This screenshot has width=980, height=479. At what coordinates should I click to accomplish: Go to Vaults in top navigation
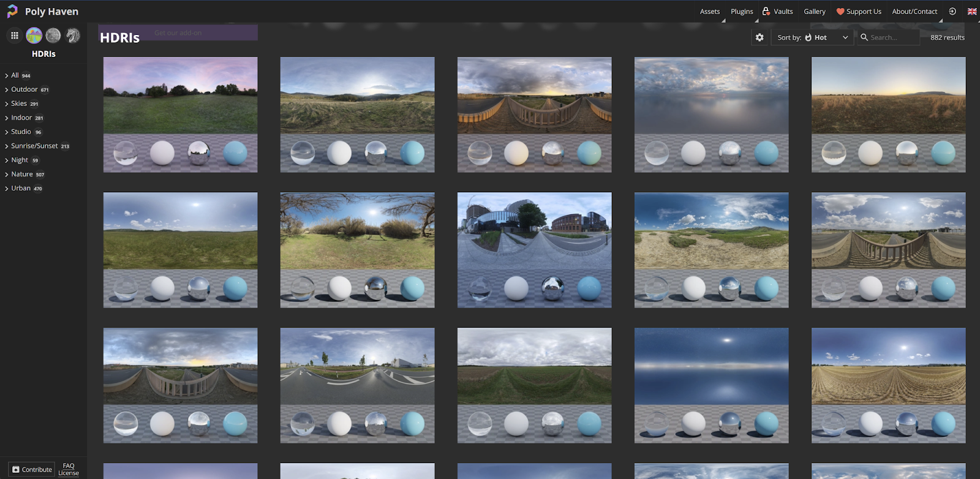[x=777, y=11]
